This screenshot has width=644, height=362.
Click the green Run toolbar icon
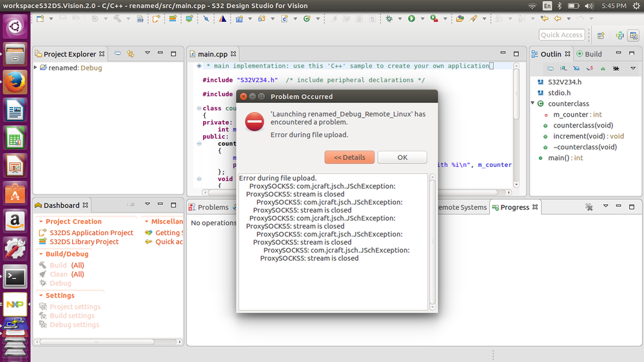click(411, 19)
